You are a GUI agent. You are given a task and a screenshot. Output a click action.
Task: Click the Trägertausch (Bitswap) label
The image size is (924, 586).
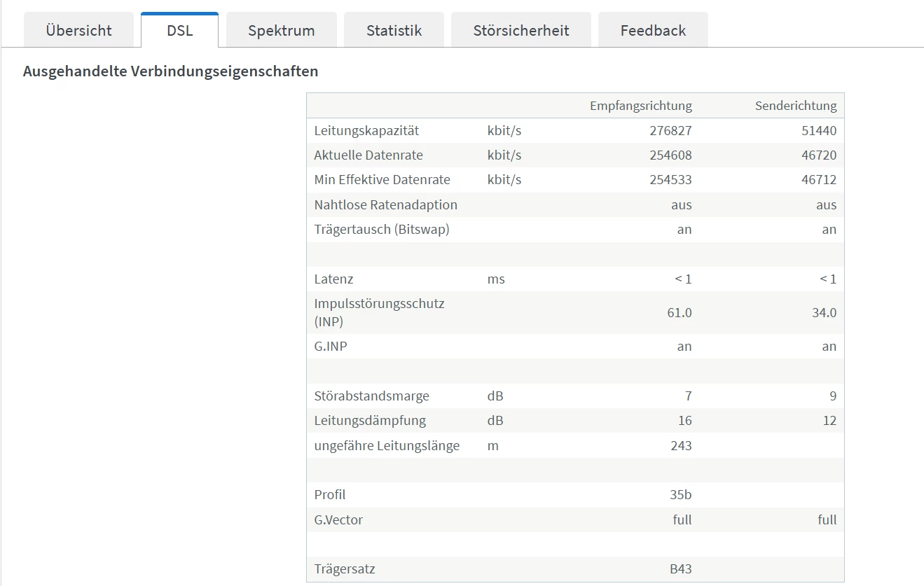(381, 230)
